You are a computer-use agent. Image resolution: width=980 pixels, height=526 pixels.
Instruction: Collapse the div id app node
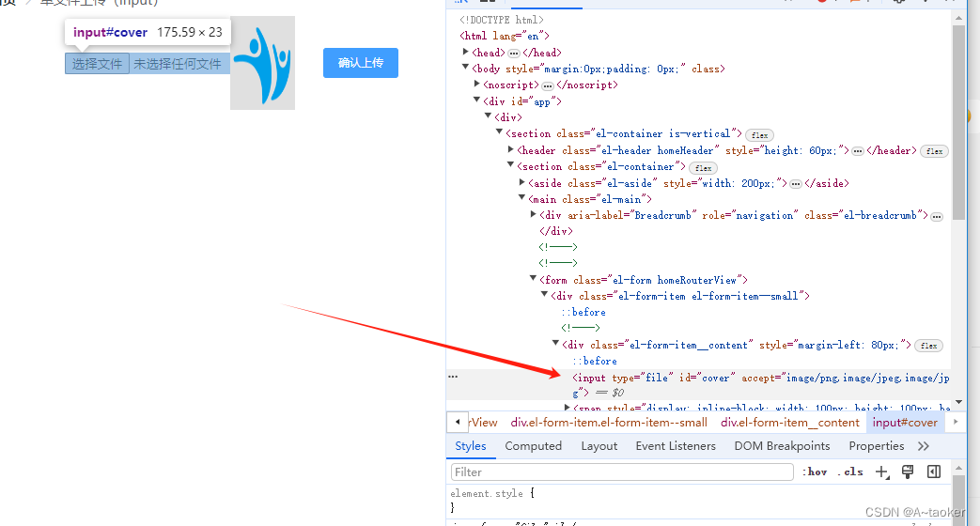[x=477, y=100]
